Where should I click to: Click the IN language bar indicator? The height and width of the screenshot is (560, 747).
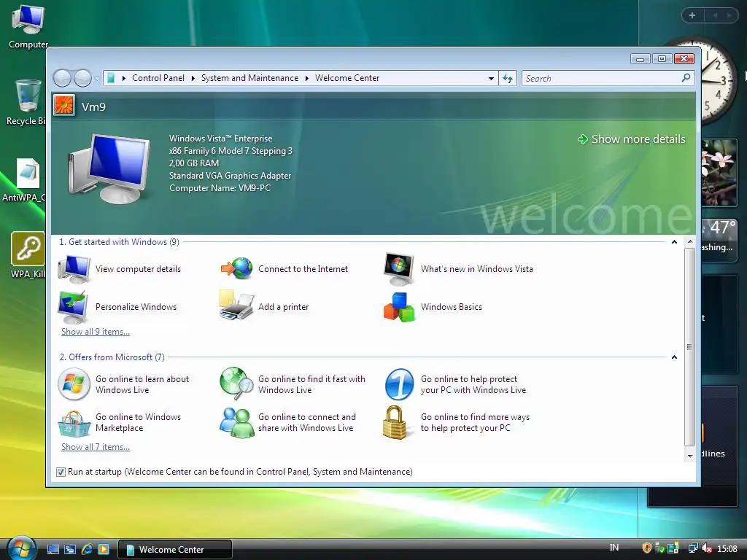(614, 548)
